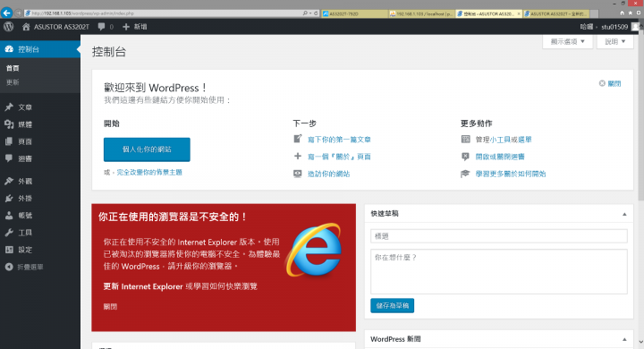
Task: Open the stu01509 user account avatar
Action: pos(635,27)
